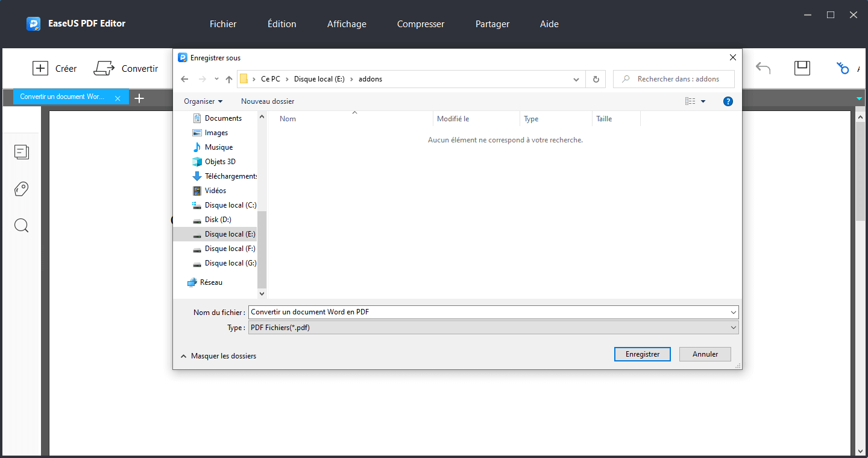Open the Organiser dropdown menu
868x458 pixels.
tap(203, 101)
